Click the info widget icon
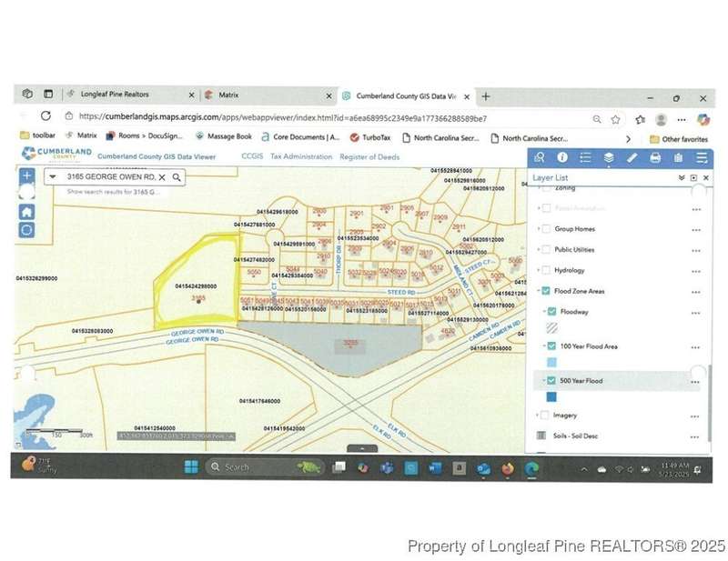728x561 pixels. [562, 158]
